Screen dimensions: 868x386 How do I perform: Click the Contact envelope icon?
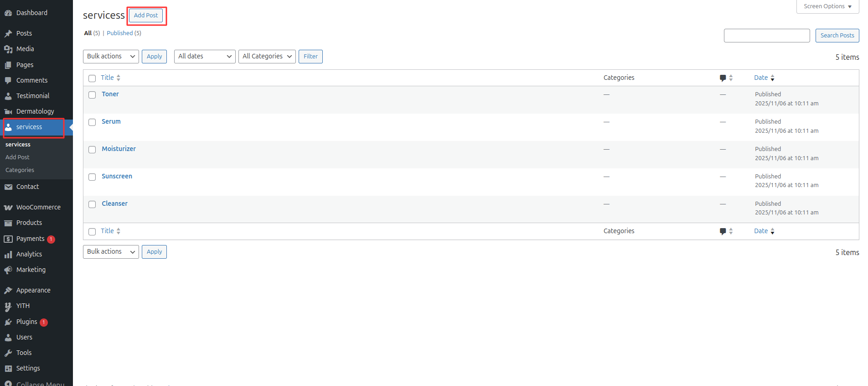(8, 187)
